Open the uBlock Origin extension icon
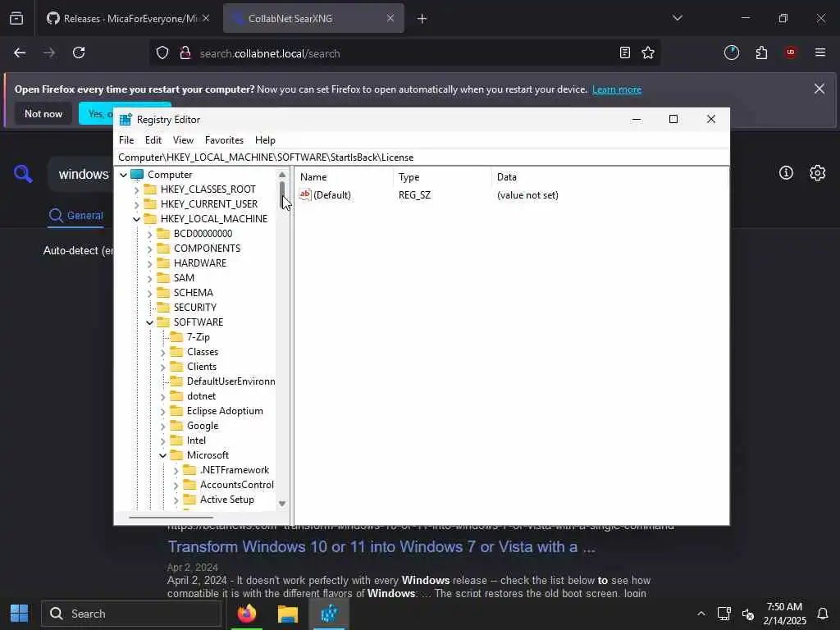The width and height of the screenshot is (840, 630). 791,52
